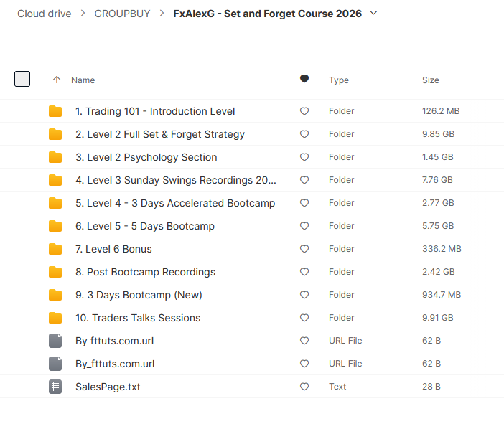Click folder icon of 3. Level 2 Psychology Section
Image resolution: width=504 pixels, height=434 pixels.
(55, 157)
